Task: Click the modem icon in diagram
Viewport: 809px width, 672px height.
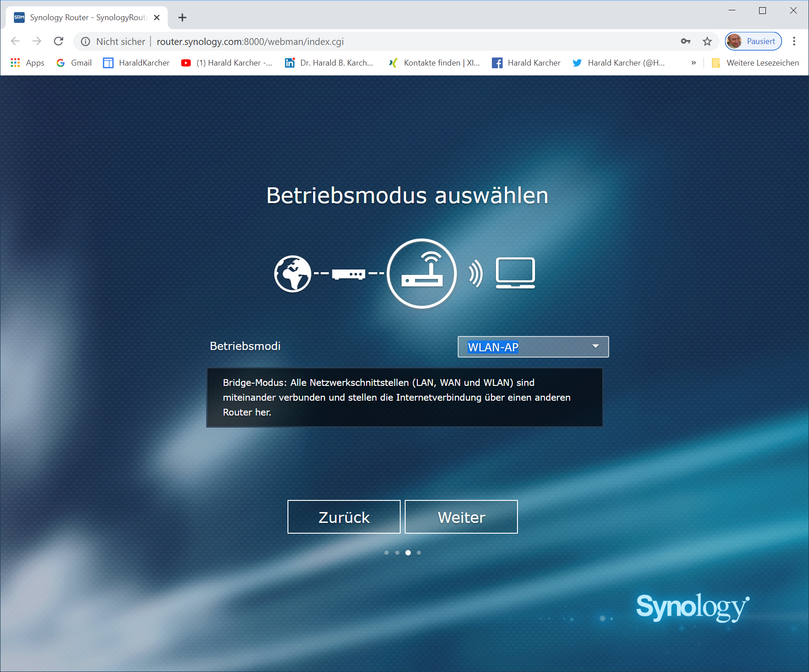Action: [349, 274]
